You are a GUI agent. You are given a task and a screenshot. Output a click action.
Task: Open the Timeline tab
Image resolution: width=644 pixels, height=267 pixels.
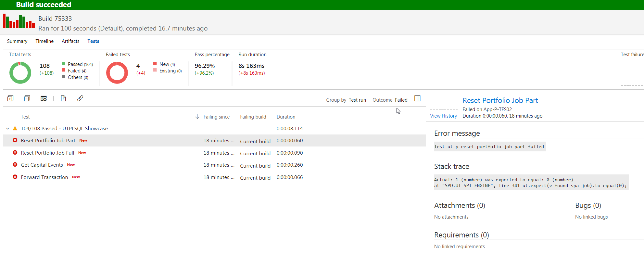[x=44, y=41]
